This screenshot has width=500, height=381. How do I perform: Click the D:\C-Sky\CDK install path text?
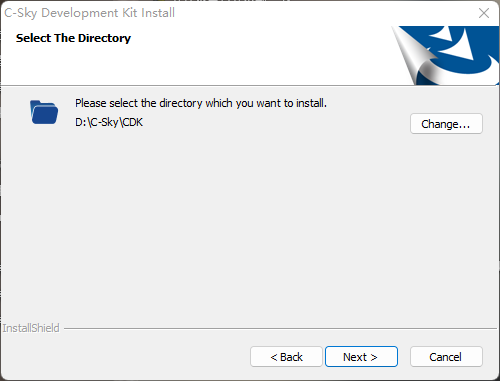[109, 122]
